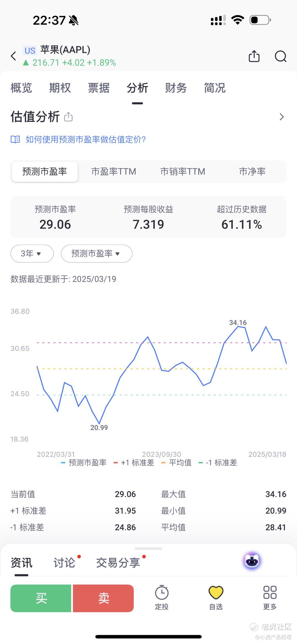
Task: Select 市销率TTM segment
Action: [183, 171]
